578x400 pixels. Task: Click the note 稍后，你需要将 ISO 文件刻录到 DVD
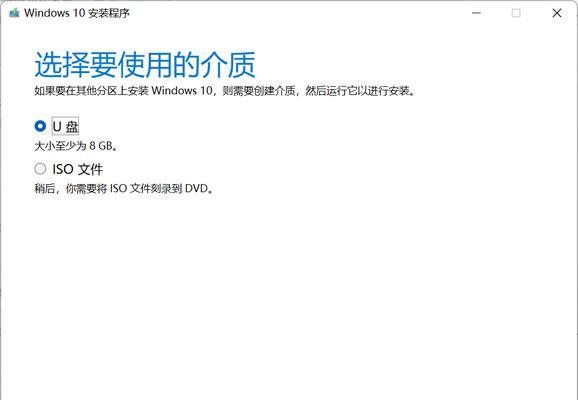point(124,189)
